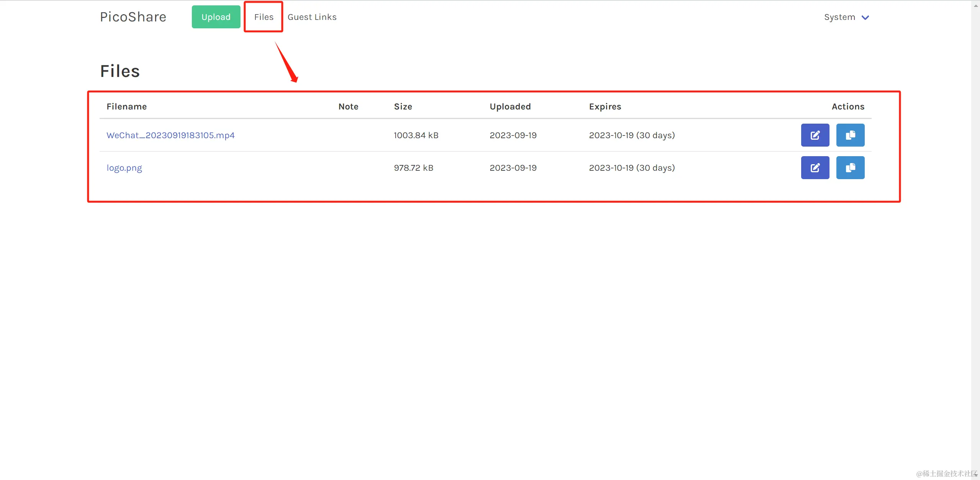Open the Files navigation tab
The width and height of the screenshot is (980, 480).
[263, 17]
